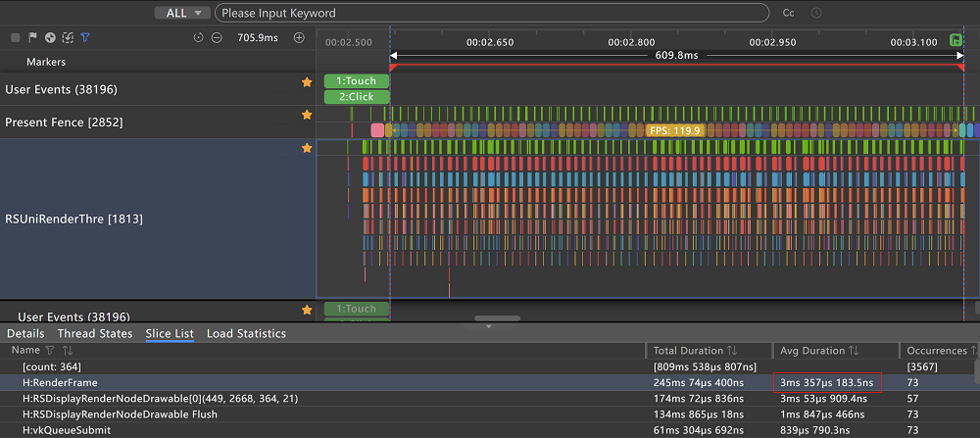Click the Slice List vertical scrollbar thumb
Image resolution: width=980 pixels, height=438 pixels.
977,371
